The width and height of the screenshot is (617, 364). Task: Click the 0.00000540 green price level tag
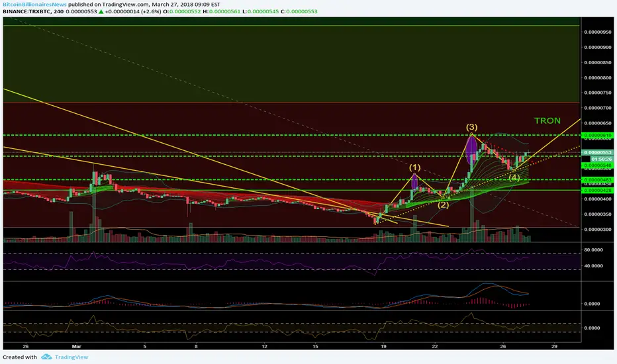597,165
